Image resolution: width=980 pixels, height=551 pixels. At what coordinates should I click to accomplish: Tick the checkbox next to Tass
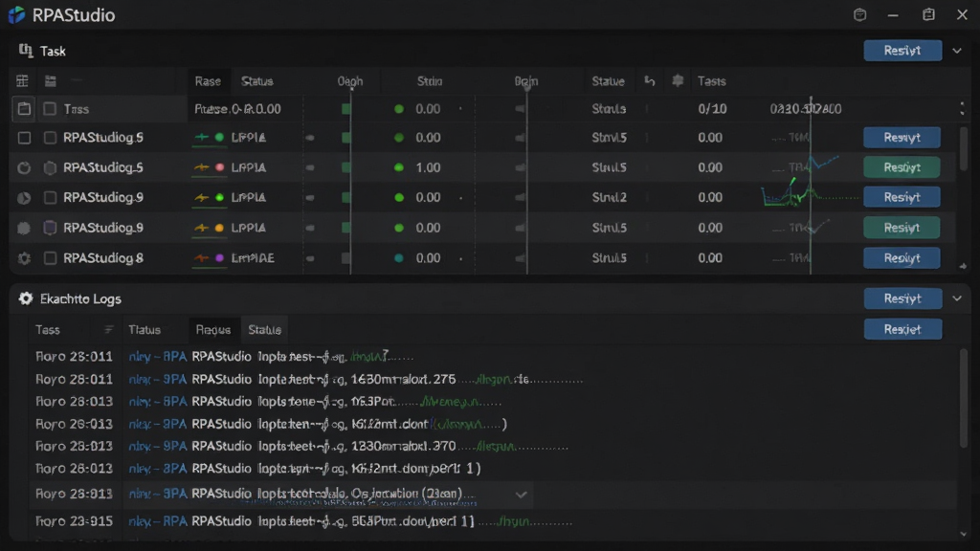pos(50,109)
